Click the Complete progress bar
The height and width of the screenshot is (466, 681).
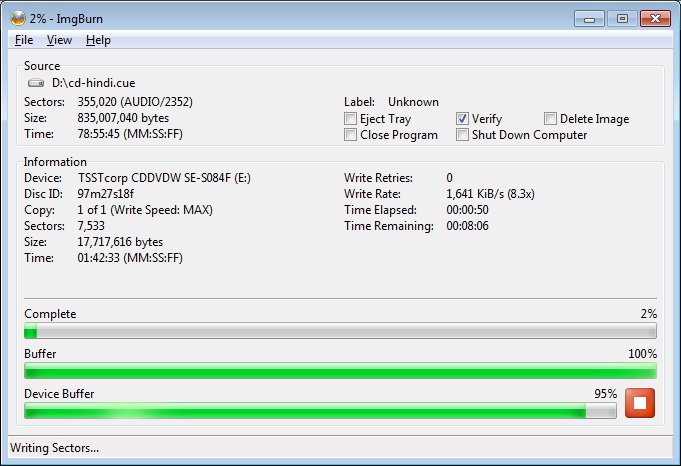click(340, 331)
